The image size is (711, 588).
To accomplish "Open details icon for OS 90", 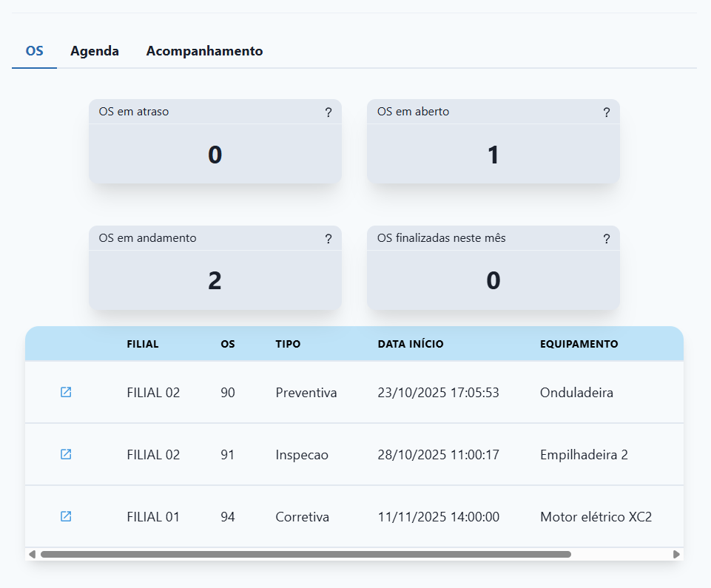I will tap(66, 392).
